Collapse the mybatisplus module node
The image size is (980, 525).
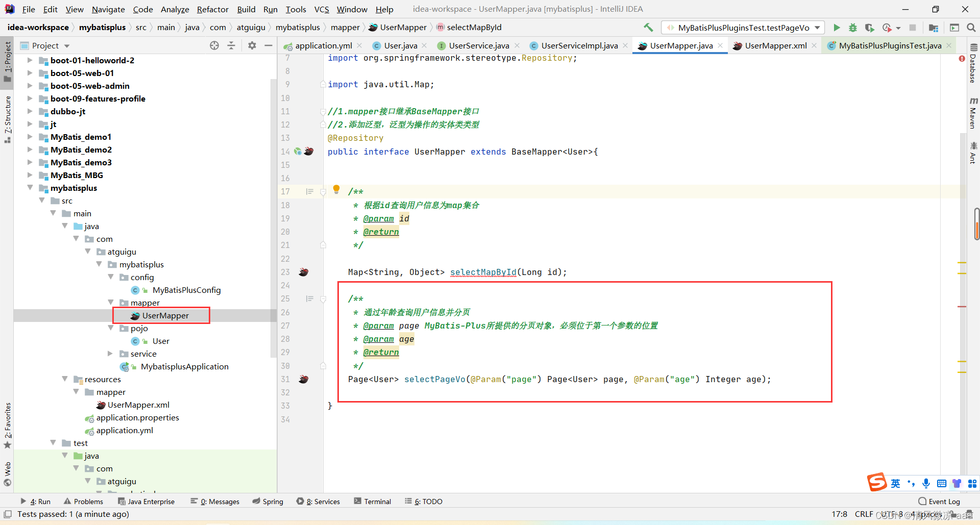pos(30,188)
